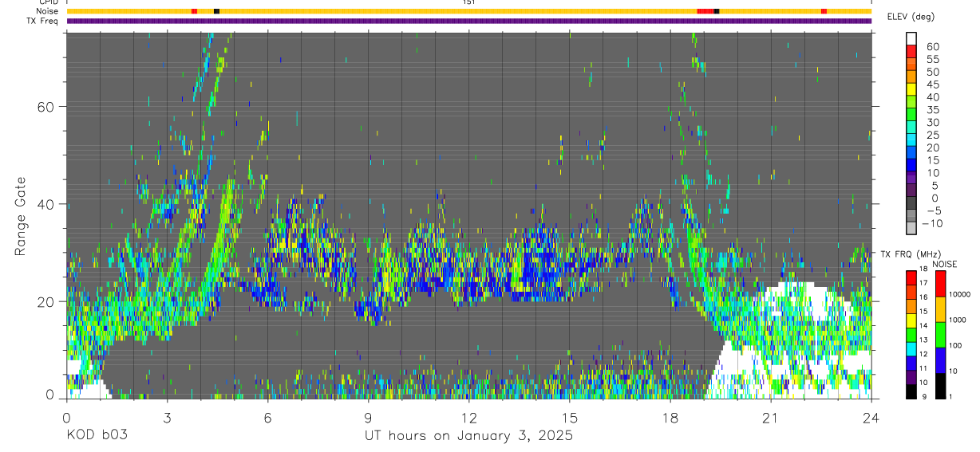Viewport: 980px width, 452px height.
Task: Click the NOISE legend label "100"
Action: point(956,345)
